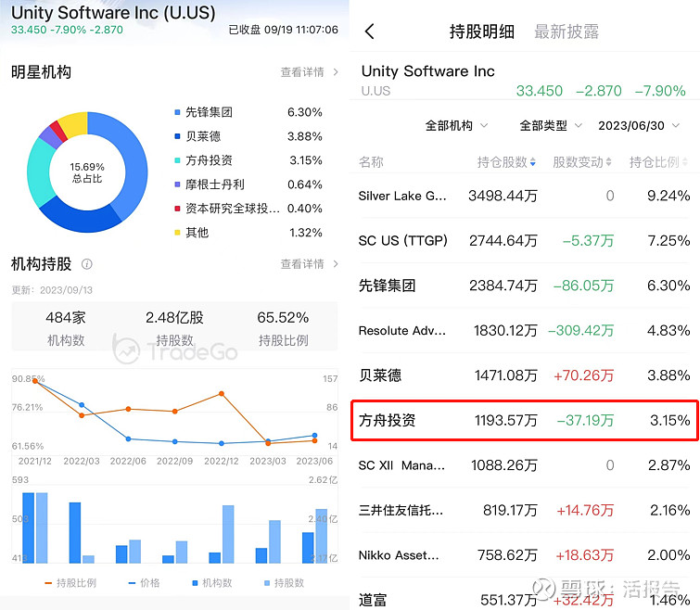Sort by 持仓比例 arrow icon

click(685, 162)
